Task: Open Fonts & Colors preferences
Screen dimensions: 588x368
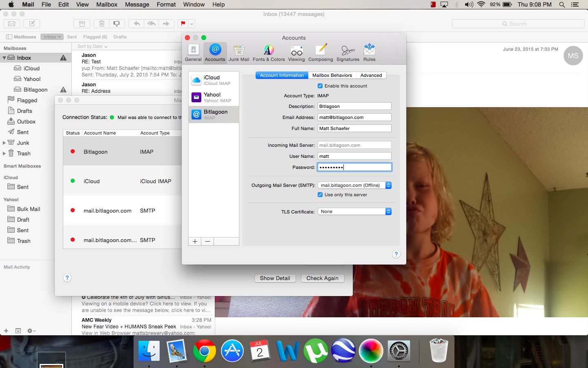Action: pyautogui.click(x=269, y=53)
